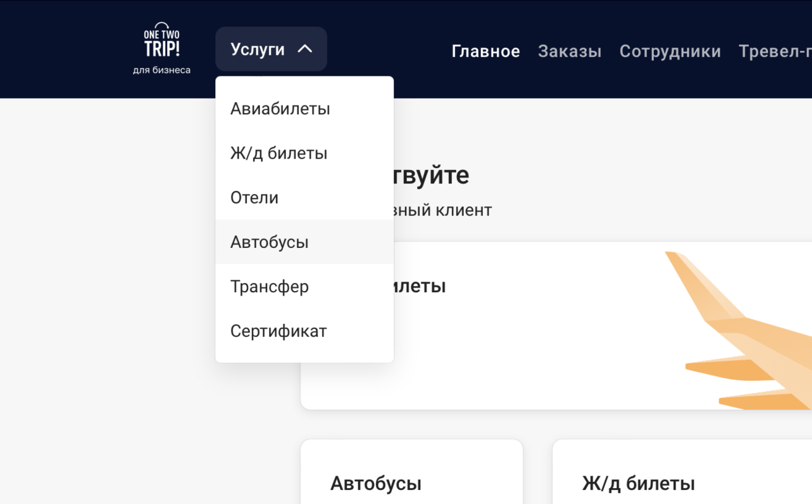Open the Автобусы card at the bottom
The width and height of the screenshot is (812, 504).
click(x=412, y=472)
